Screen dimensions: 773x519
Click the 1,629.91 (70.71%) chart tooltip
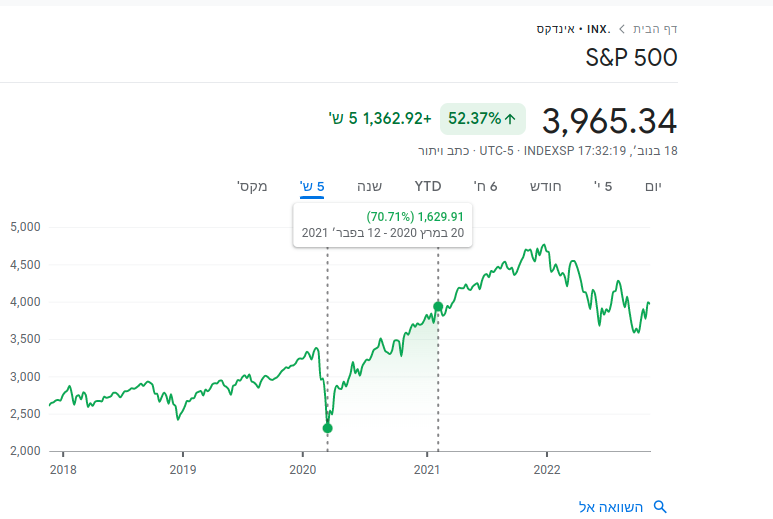pos(382,224)
